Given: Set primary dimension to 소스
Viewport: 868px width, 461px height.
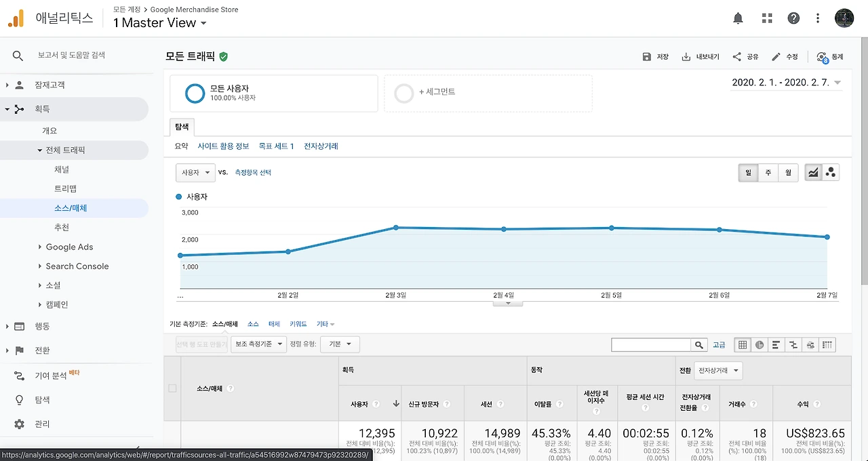Looking at the screenshot, I should click(253, 325).
